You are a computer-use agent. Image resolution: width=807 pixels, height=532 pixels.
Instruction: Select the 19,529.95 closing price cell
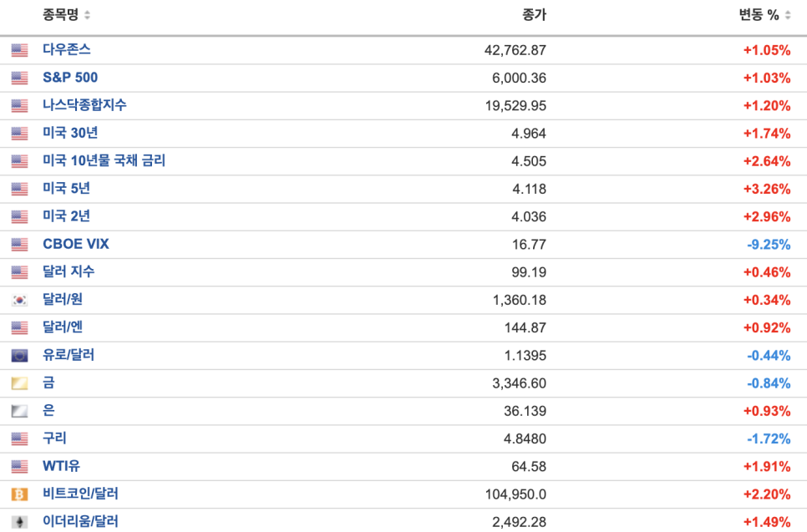click(515, 106)
